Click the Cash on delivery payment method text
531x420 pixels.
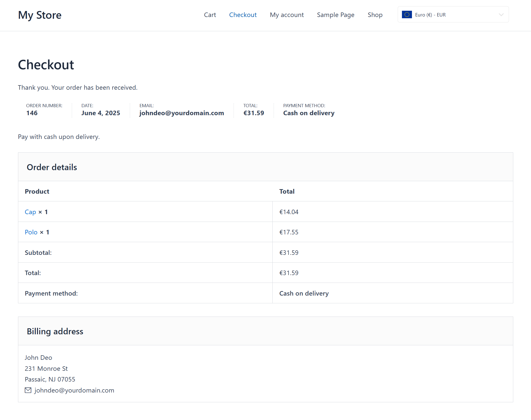coord(308,113)
